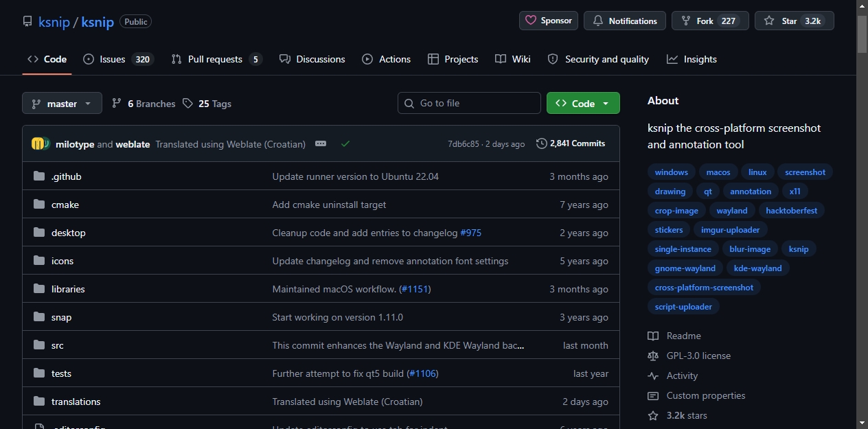Image resolution: width=868 pixels, height=429 pixels.
Task: Open the snap folder name
Action: pyautogui.click(x=61, y=317)
